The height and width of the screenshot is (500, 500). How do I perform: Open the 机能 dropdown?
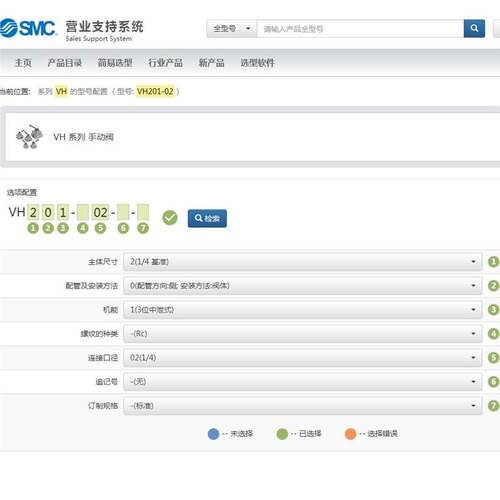(x=303, y=310)
